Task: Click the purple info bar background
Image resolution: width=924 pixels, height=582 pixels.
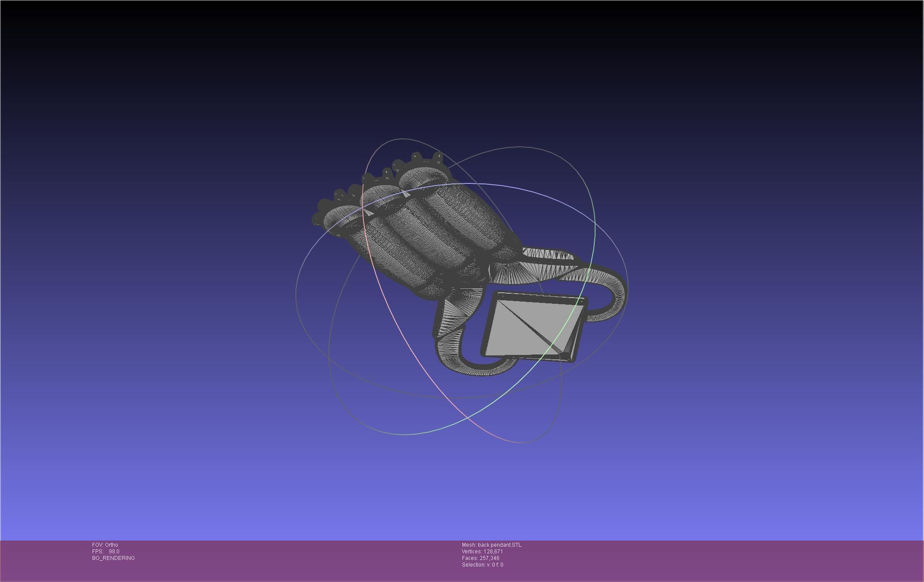Action: pos(705,562)
